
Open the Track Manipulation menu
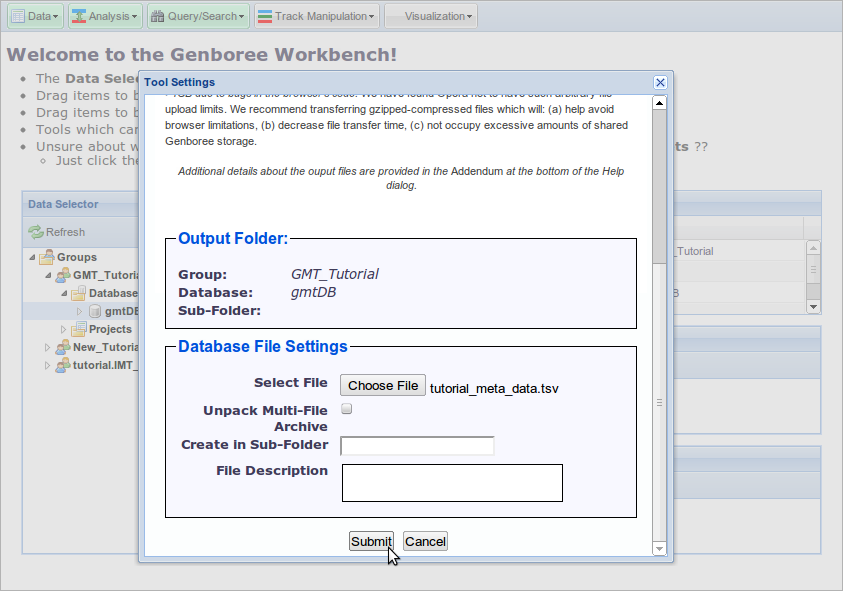click(x=317, y=16)
